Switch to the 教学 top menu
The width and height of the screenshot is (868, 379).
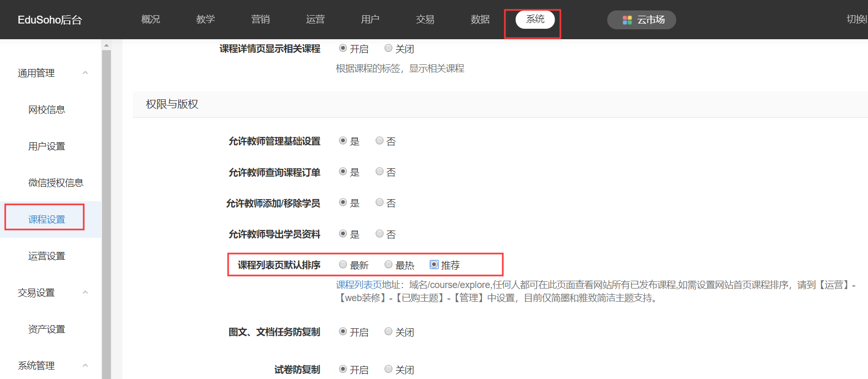click(x=205, y=19)
